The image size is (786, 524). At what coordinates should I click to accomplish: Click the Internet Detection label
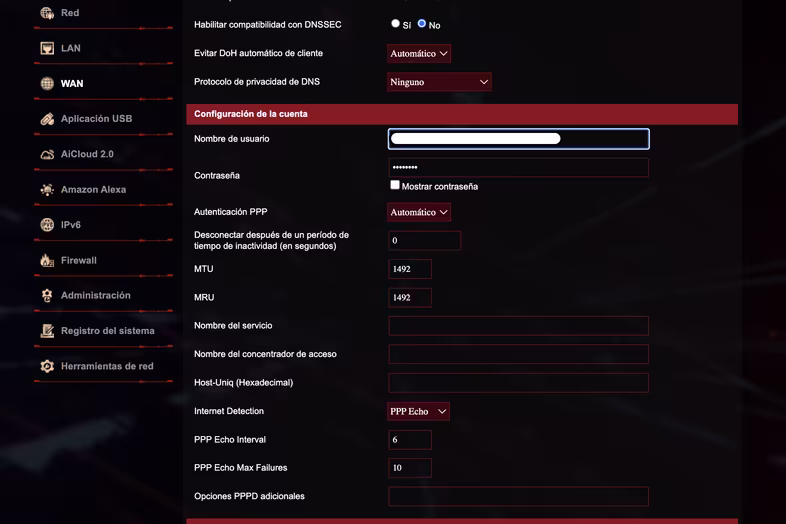[x=229, y=411]
